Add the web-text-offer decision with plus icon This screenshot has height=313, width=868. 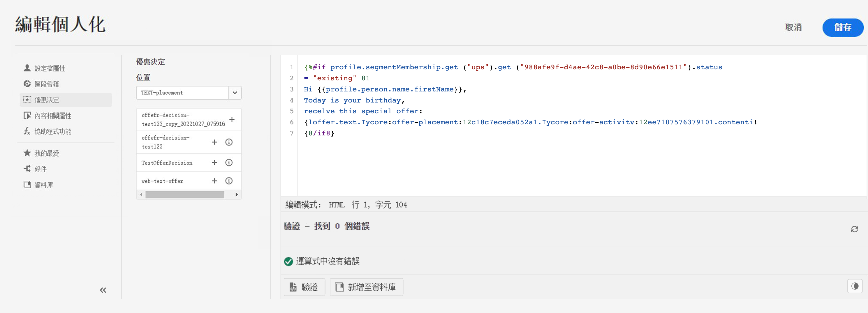(x=214, y=181)
